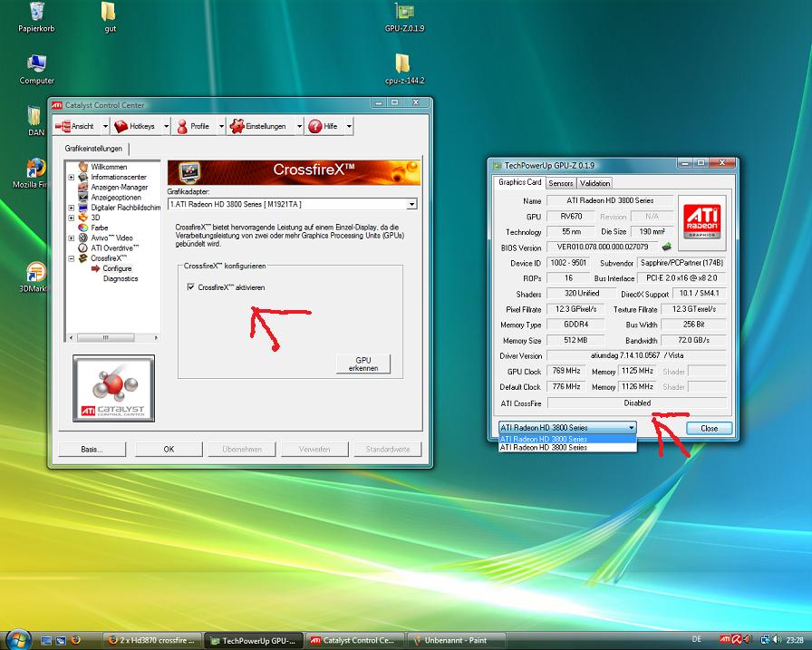
Task: Click the BIOS save chip icon
Action: click(667, 247)
